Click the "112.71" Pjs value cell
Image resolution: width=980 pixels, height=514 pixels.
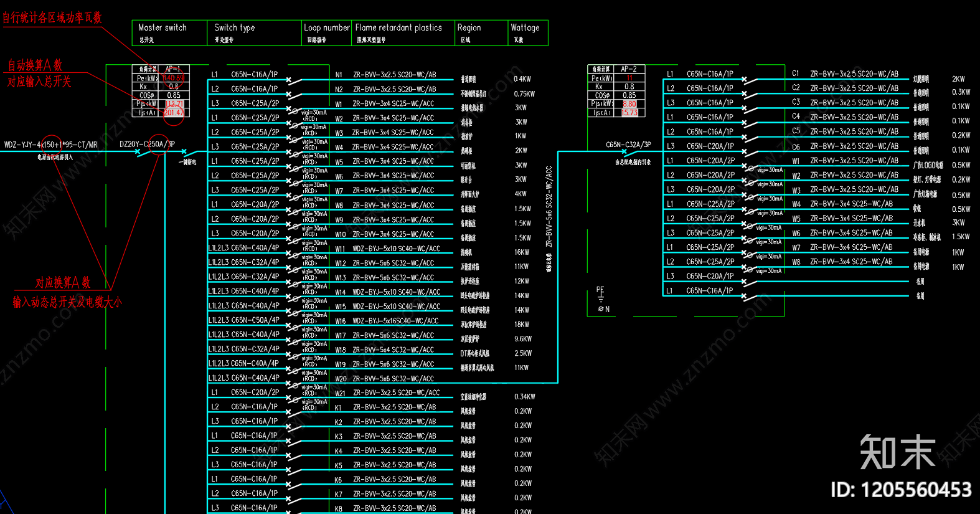point(174,103)
